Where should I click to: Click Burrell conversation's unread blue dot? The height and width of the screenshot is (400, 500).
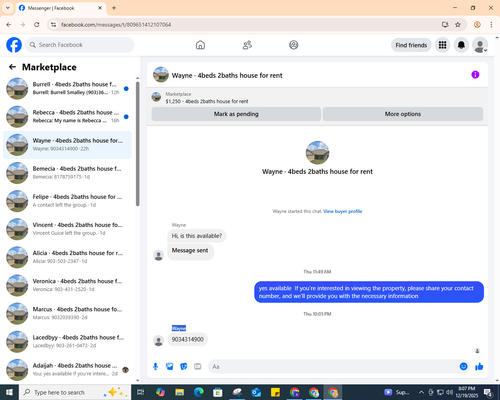point(126,89)
